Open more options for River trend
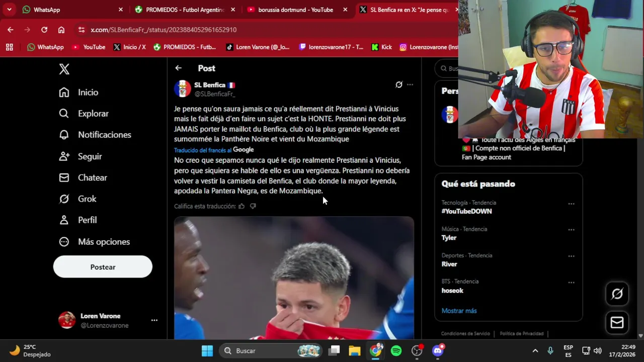644x362 pixels. click(571, 256)
